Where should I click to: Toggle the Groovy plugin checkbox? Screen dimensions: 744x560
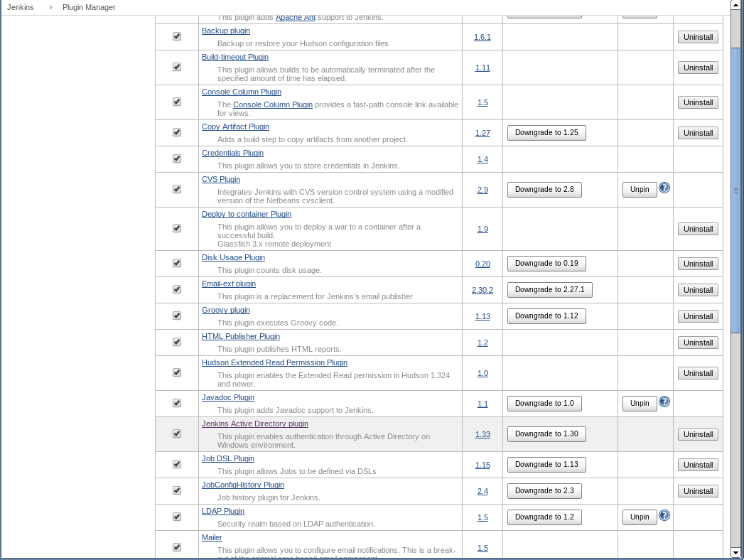[177, 316]
